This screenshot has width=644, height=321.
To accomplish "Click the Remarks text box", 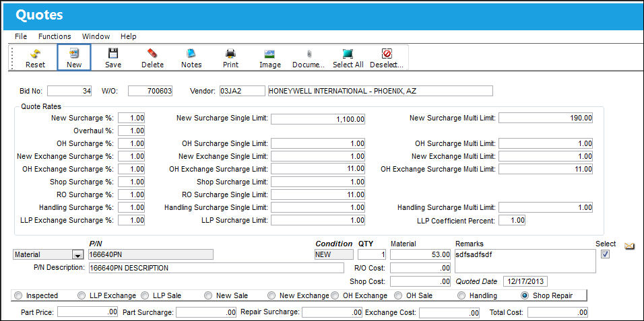I will 525,261.
